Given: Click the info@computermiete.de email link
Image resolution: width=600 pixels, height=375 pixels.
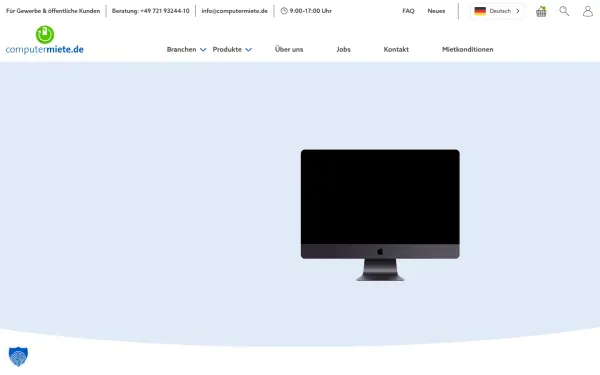Looking at the screenshot, I should click(235, 11).
